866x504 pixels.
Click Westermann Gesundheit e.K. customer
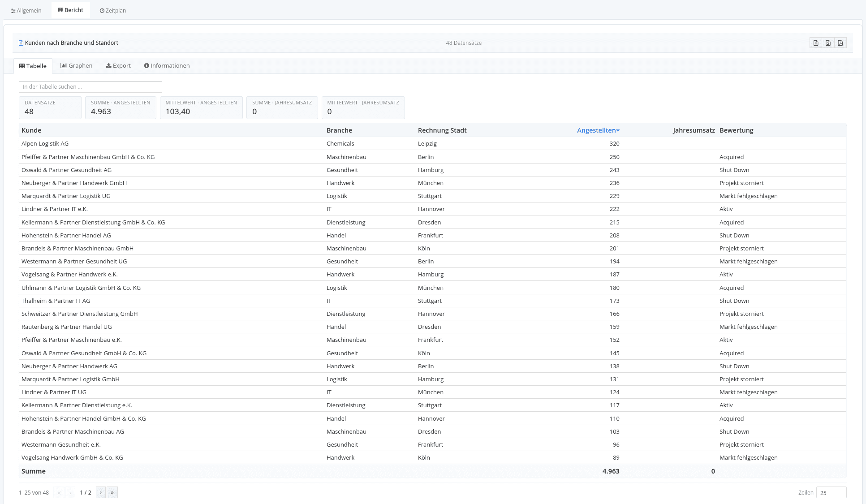point(61,445)
